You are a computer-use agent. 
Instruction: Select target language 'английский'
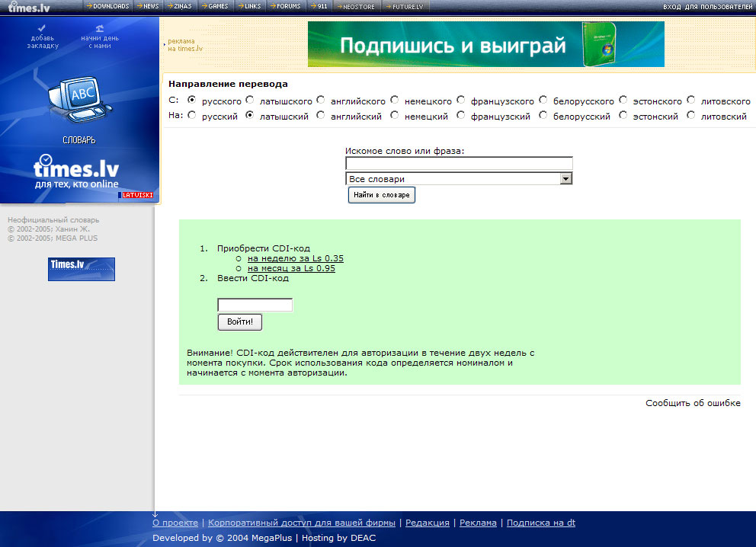(x=321, y=115)
